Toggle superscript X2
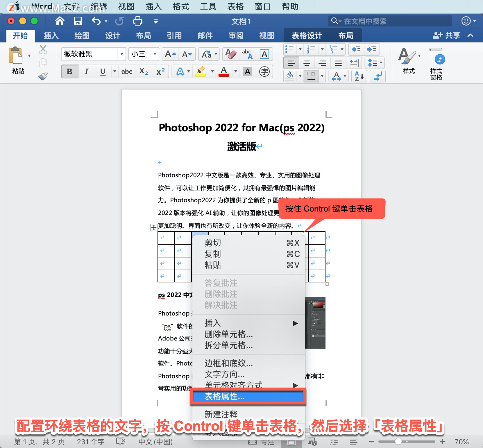483x448 pixels. pos(160,71)
